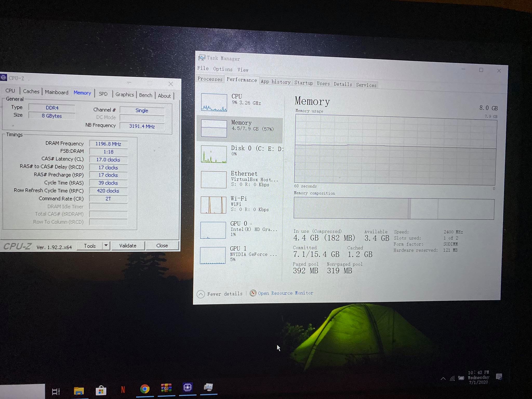Open the Processes tab in Task Manager
Screen dimensions: 532x399
(210, 79)
